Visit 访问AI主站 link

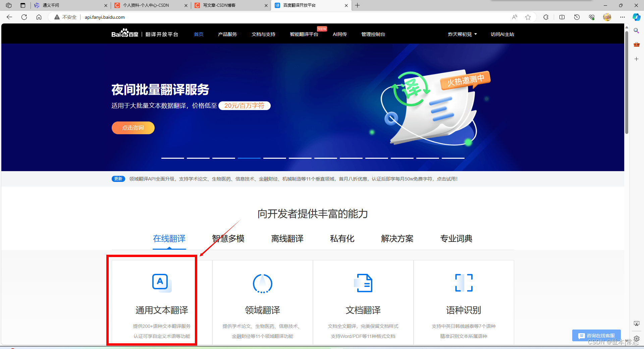click(x=502, y=34)
